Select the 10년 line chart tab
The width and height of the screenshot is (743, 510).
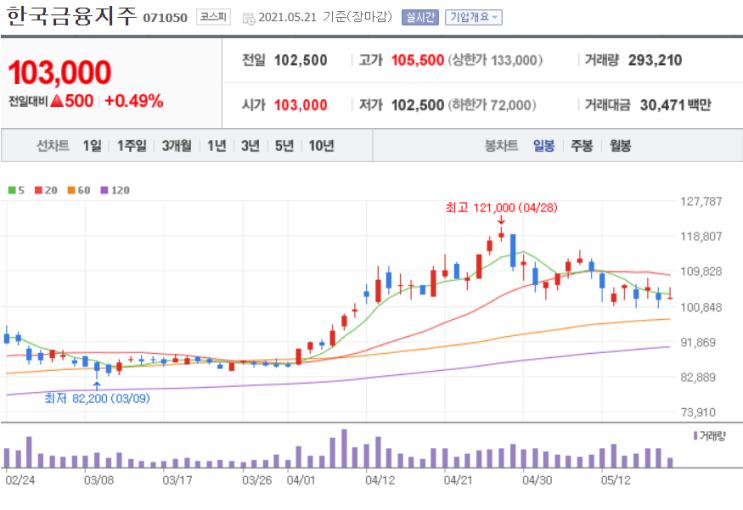click(321, 146)
